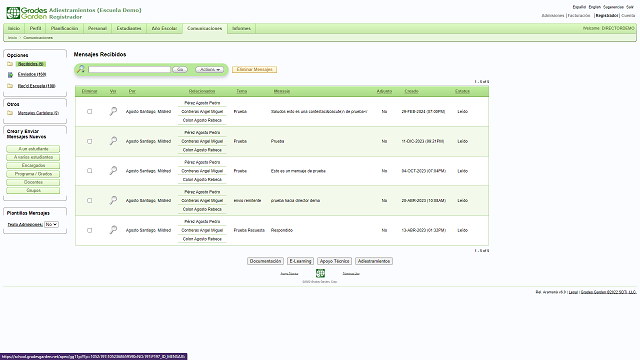The width and height of the screenshot is (640, 360).
Task: Open the Año Escolar tab
Action: (x=164, y=29)
